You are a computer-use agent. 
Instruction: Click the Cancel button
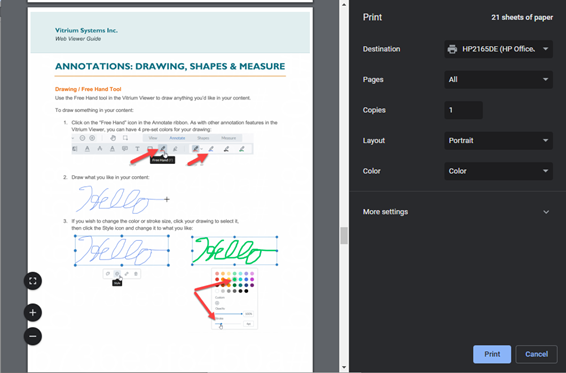pos(536,354)
